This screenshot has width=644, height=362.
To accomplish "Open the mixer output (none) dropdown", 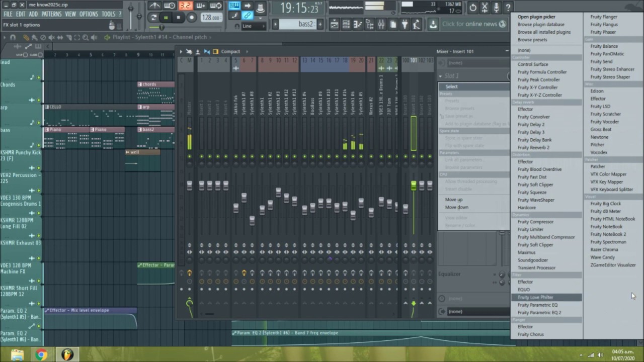I will 474,311.
